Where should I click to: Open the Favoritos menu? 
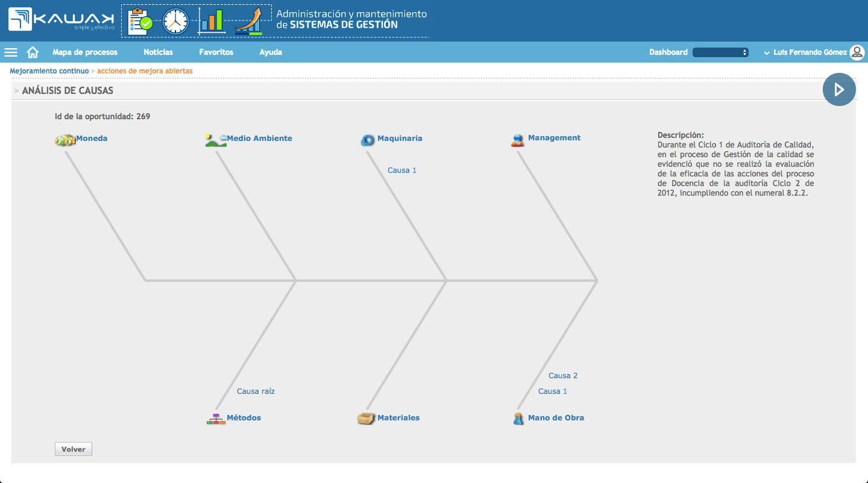point(216,52)
